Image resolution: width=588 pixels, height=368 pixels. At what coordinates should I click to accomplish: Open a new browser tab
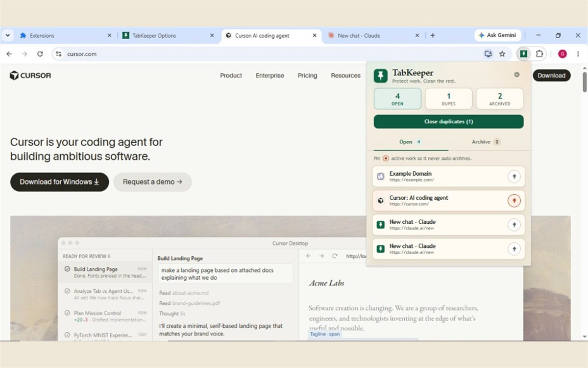[433, 35]
